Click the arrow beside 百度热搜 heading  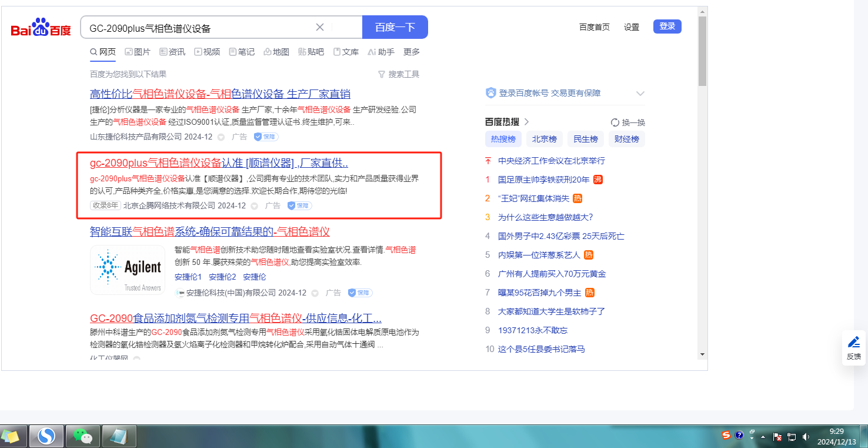(x=526, y=122)
